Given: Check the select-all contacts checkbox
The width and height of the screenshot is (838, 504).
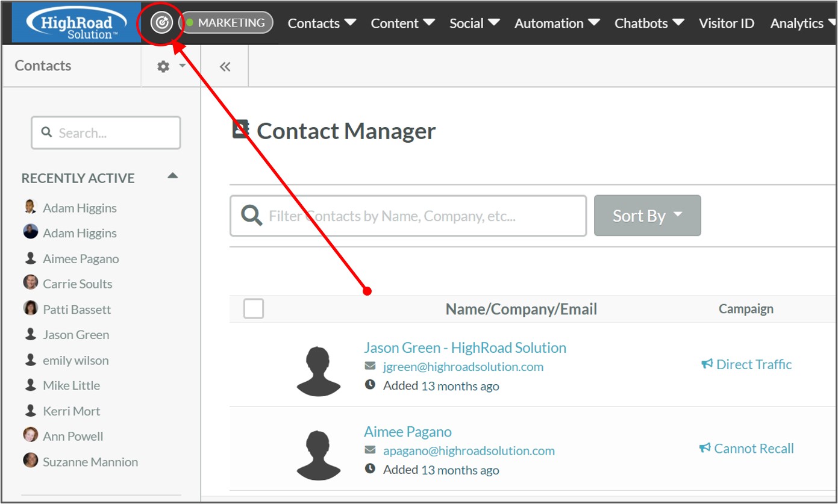Looking at the screenshot, I should (x=253, y=308).
